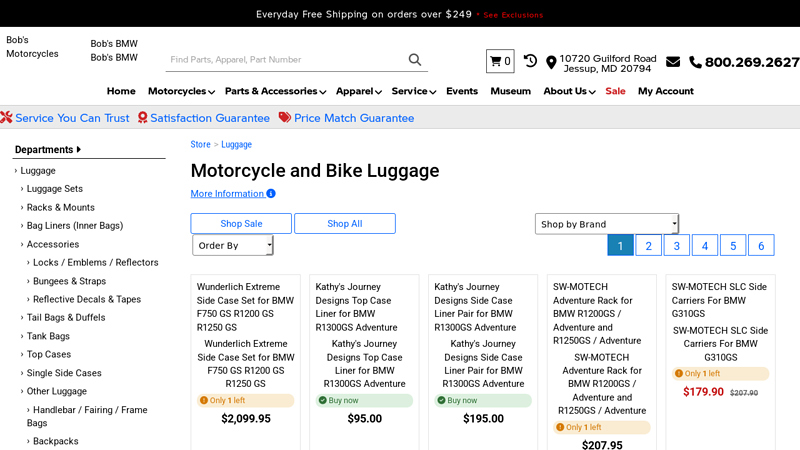Click the Price Match Guarantee tag icon
The width and height of the screenshot is (800, 450).
tap(285, 118)
